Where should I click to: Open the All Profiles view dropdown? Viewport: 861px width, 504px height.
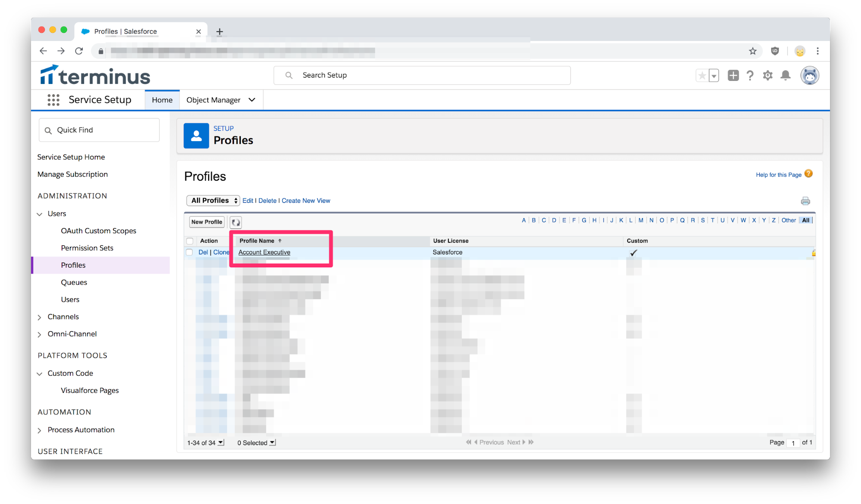[x=213, y=201]
